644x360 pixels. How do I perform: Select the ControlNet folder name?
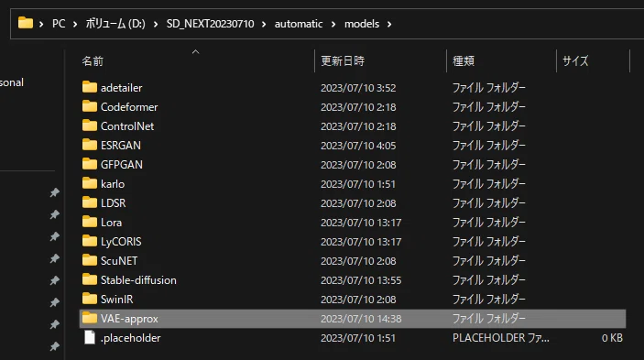(127, 126)
